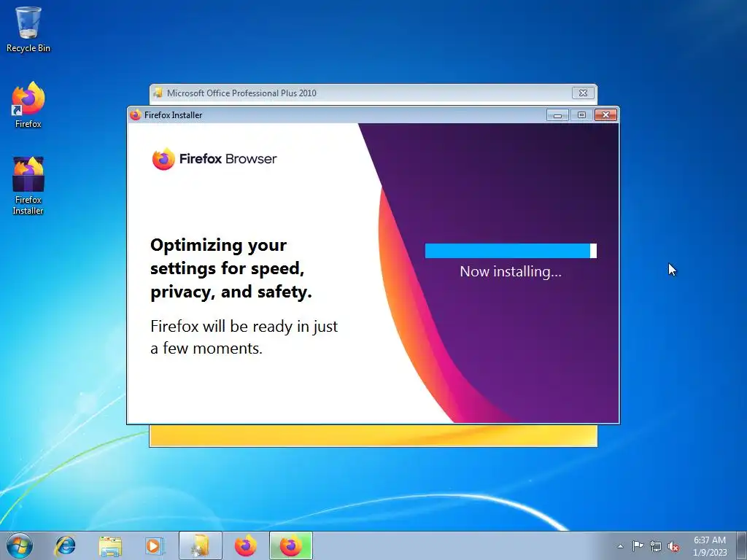The width and height of the screenshot is (747, 560).
Task: Click the muted volume tray icon
Action: [x=673, y=546]
